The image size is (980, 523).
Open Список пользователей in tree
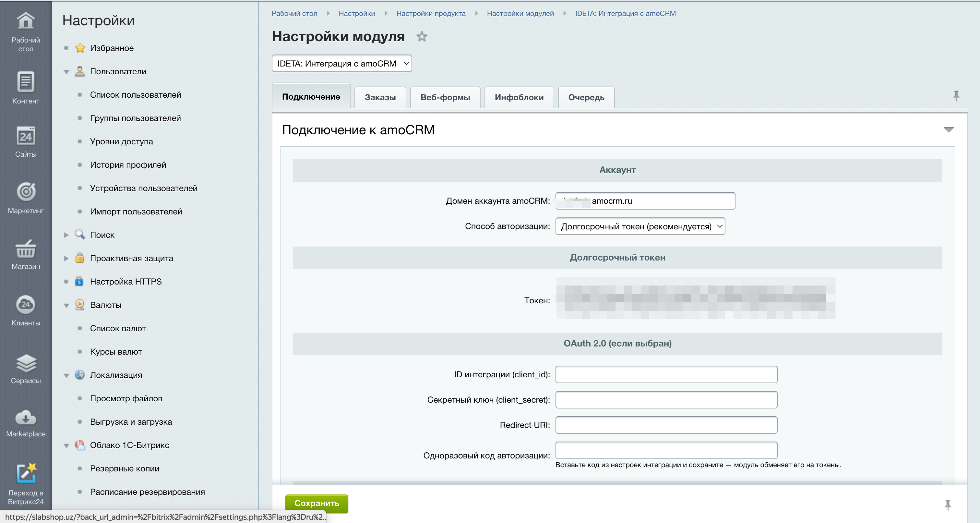pos(135,95)
